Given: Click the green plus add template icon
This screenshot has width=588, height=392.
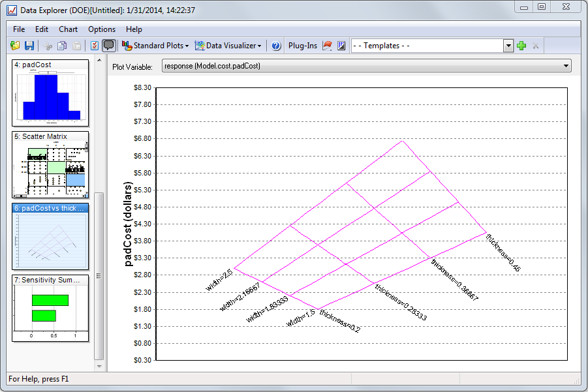Looking at the screenshot, I should pyautogui.click(x=521, y=46).
